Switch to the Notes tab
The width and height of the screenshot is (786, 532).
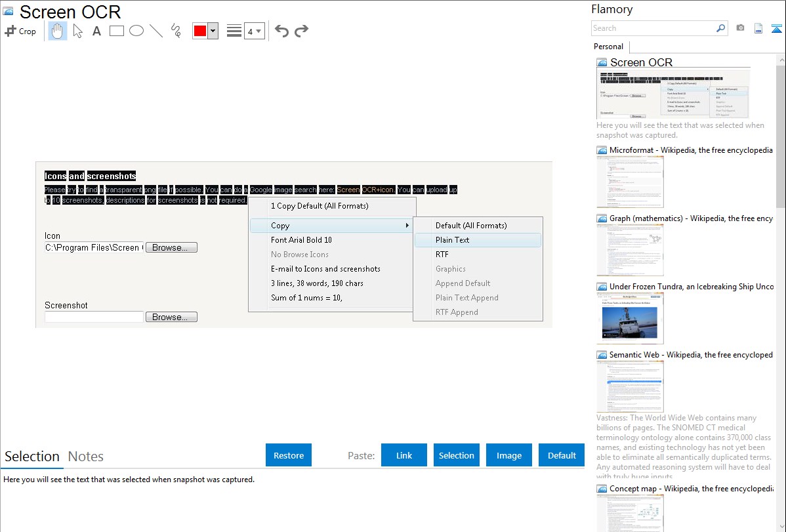pyautogui.click(x=85, y=457)
